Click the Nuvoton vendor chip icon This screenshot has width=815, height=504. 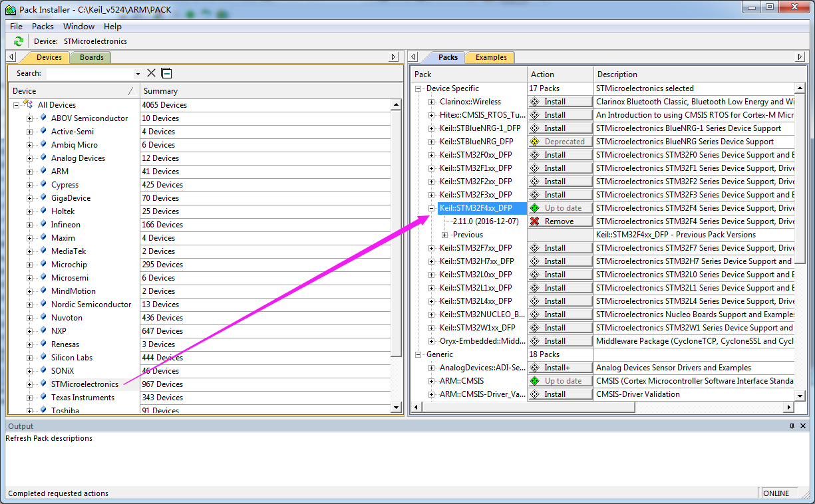[43, 317]
